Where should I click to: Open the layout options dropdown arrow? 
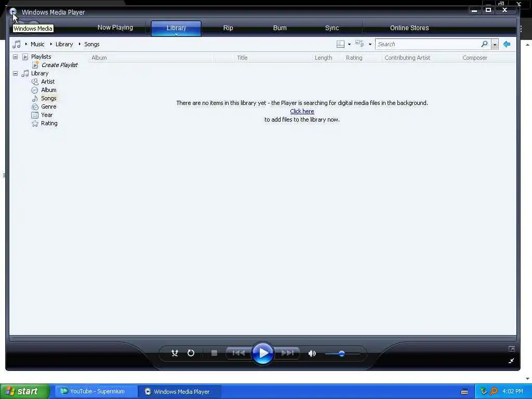349,45
